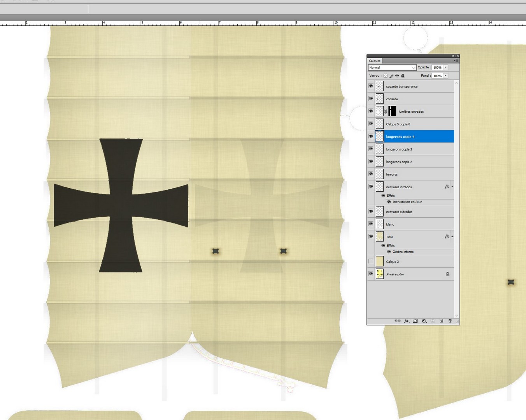Click the lock all padlock icon
Viewport: 526px width, 420px height.
pyautogui.click(x=403, y=76)
